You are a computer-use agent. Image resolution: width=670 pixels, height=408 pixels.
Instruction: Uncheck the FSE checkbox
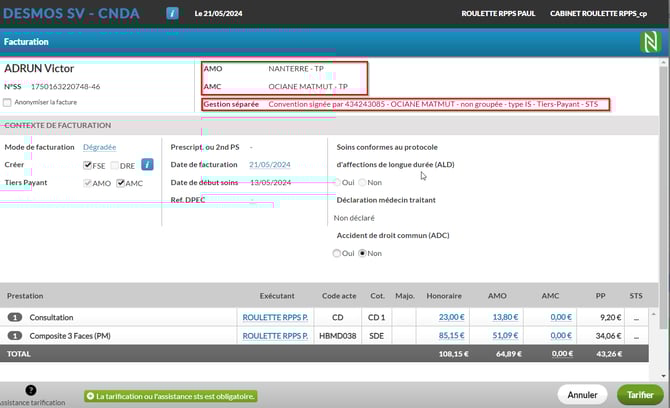(x=88, y=165)
